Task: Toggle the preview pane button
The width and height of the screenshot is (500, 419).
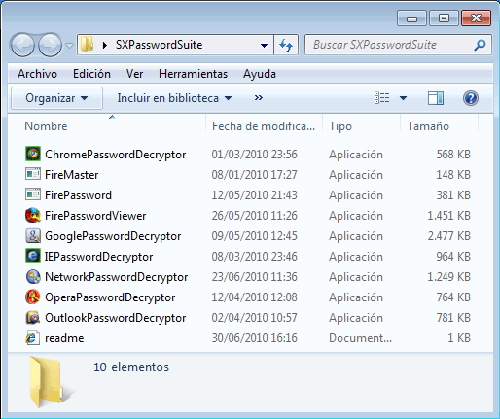Action: pyautogui.click(x=436, y=98)
